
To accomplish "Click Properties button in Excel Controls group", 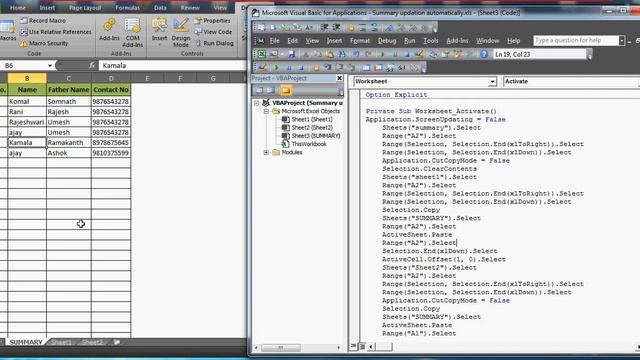I will tap(213, 20).
